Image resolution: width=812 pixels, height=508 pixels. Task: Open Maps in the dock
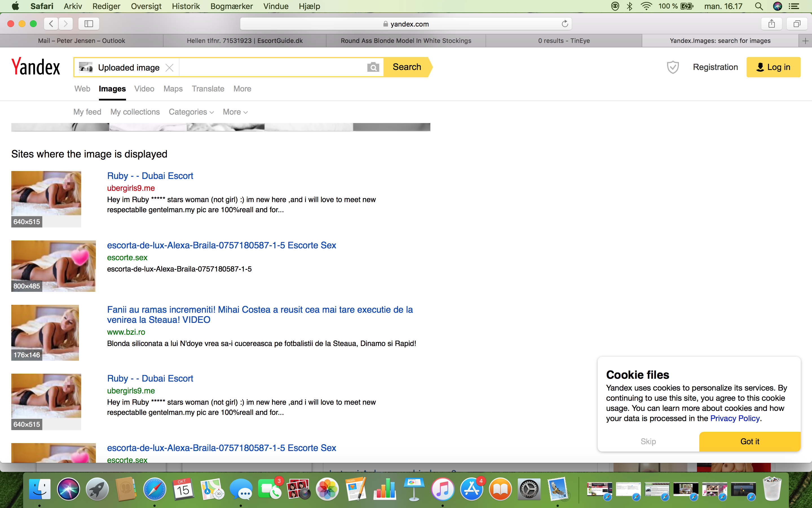212,489
